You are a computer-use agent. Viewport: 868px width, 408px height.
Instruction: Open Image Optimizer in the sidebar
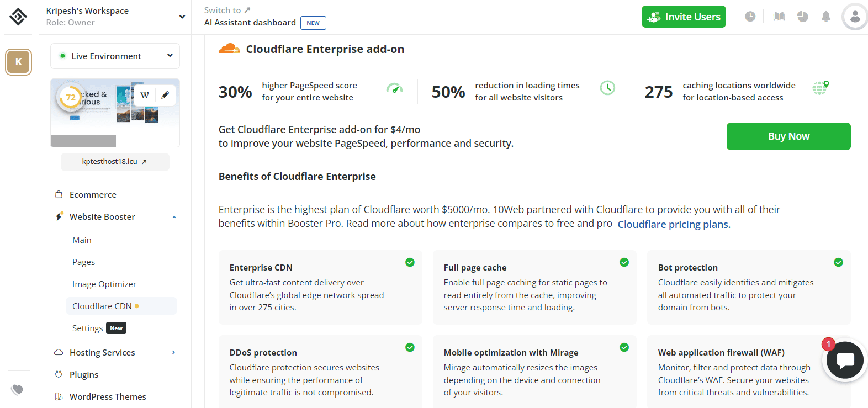[x=104, y=284]
